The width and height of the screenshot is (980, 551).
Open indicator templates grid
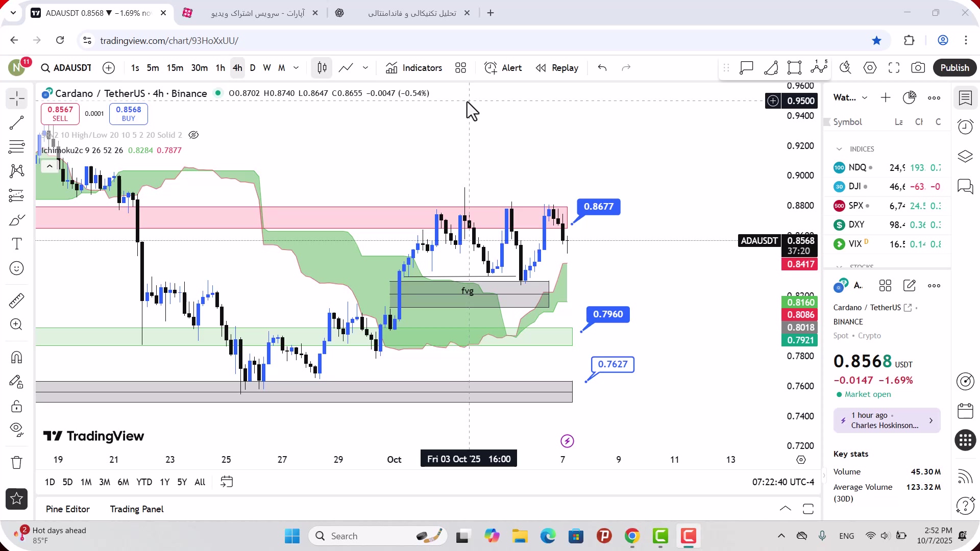click(x=461, y=68)
